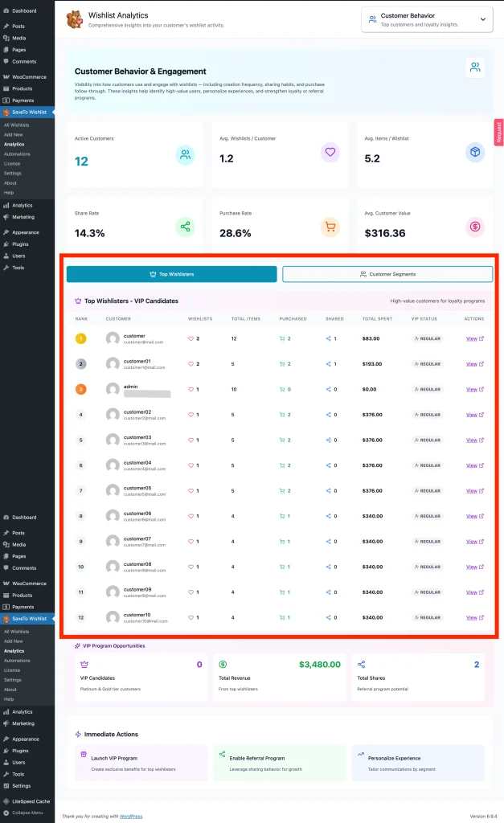
Task: Click the Share Rate green share icon
Action: [x=186, y=227]
